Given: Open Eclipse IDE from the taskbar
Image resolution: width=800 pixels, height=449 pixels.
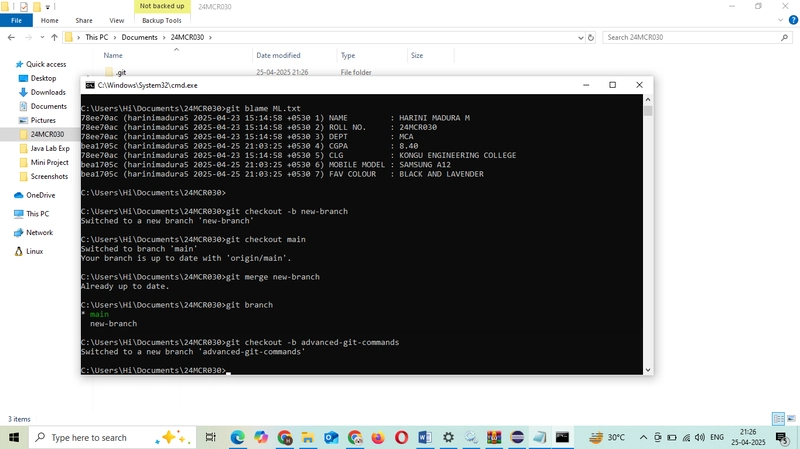Looking at the screenshot, I should click(517, 437).
